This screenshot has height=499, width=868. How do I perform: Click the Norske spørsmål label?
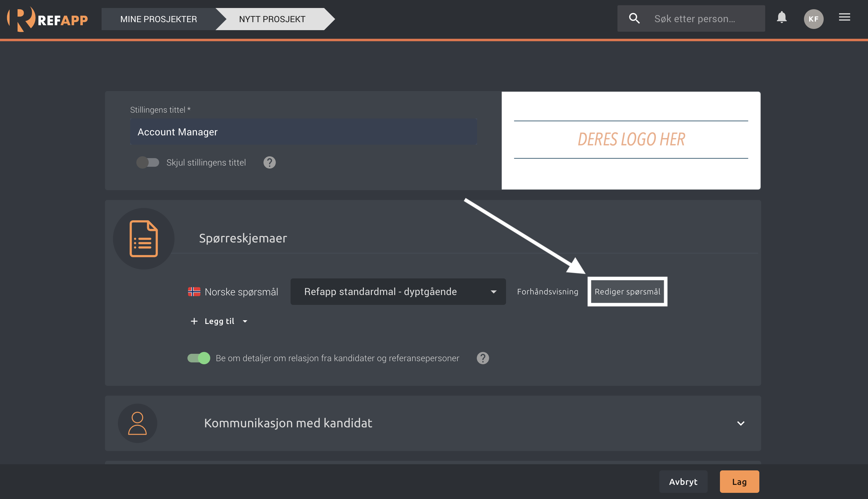(241, 292)
